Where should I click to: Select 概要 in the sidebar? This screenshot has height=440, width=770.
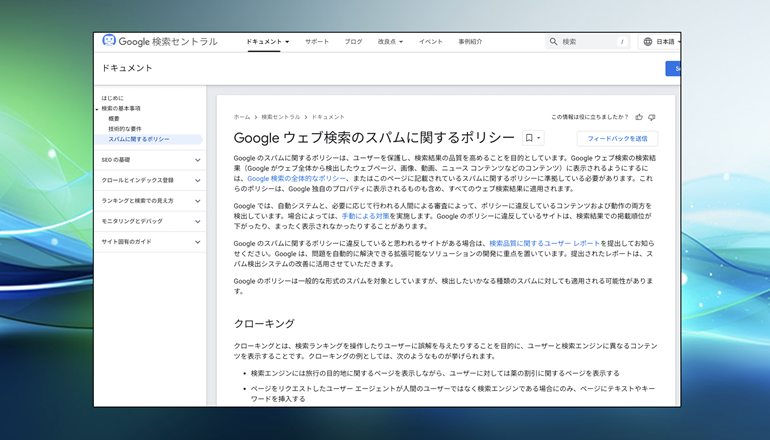(x=114, y=119)
